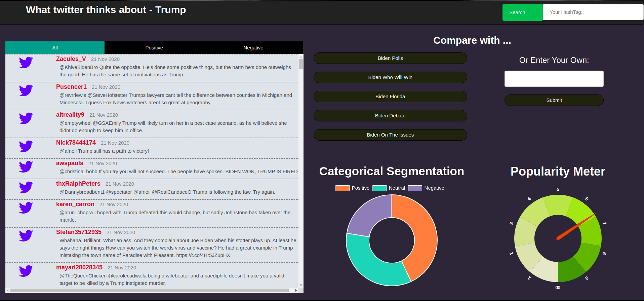Open the karen_carron username
The width and height of the screenshot is (644, 301).
click(75, 204)
